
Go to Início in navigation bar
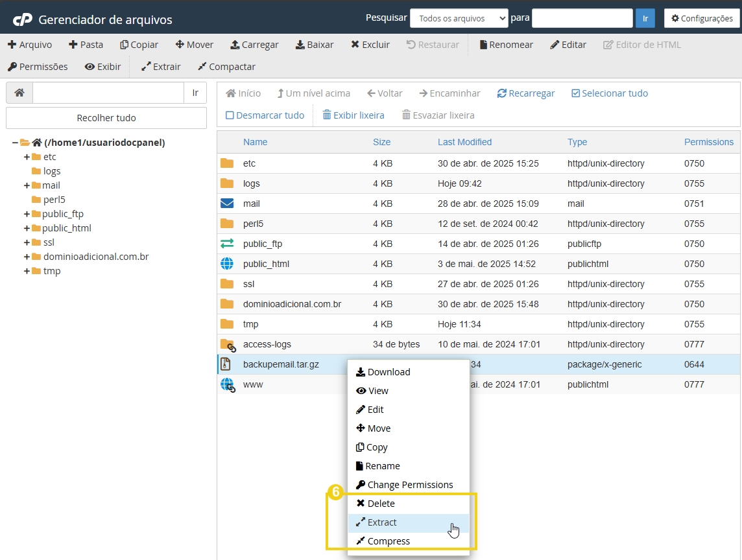click(243, 93)
